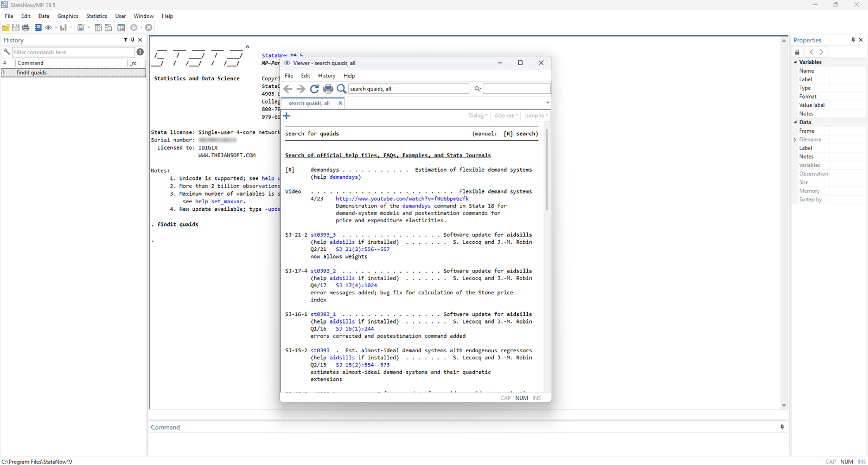Expand the Filename row in Properties
This screenshot has height=465, width=868.
(x=795, y=140)
